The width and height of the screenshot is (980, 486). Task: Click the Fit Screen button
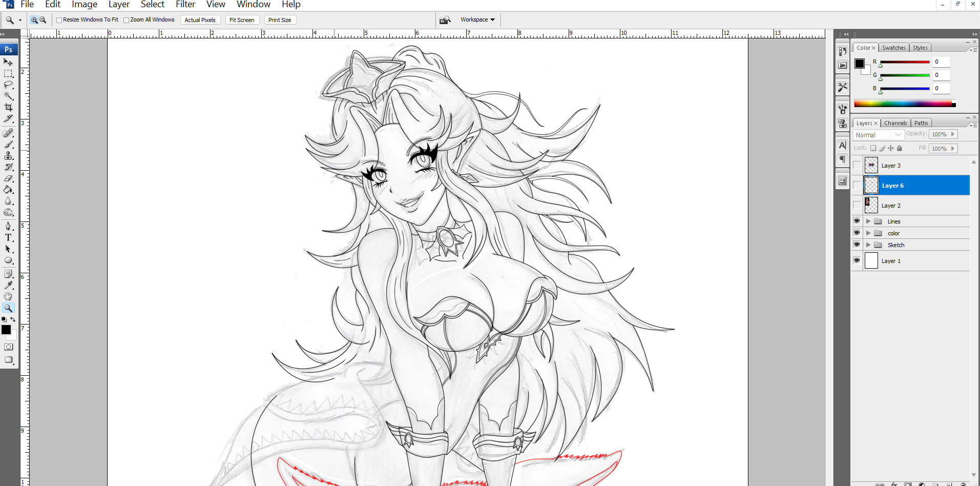[242, 20]
